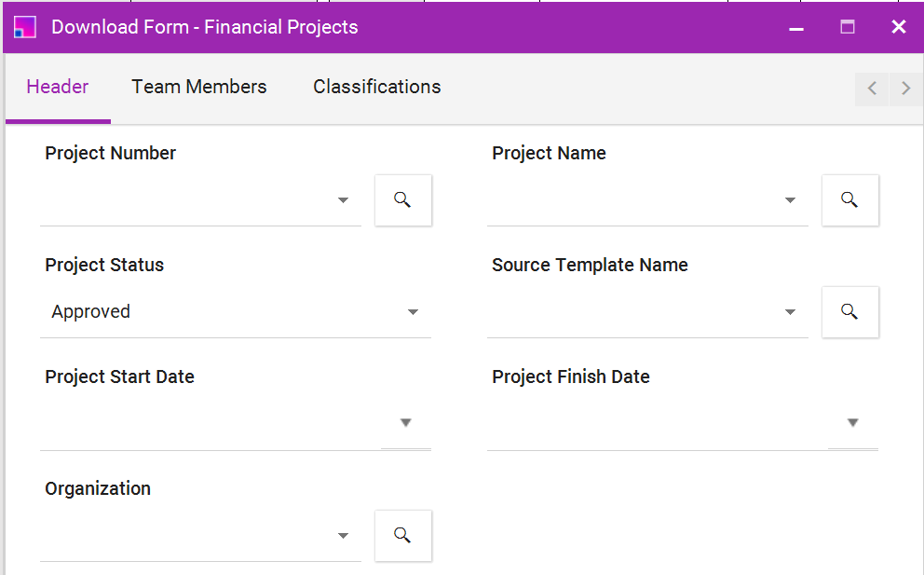
Task: Switch to the Team Members tab
Action: [x=199, y=87]
